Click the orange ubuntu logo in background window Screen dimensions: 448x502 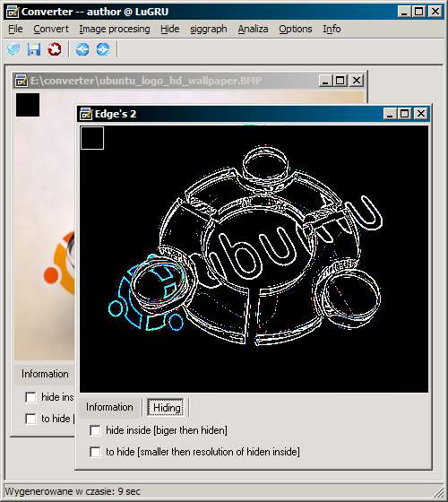(59, 264)
